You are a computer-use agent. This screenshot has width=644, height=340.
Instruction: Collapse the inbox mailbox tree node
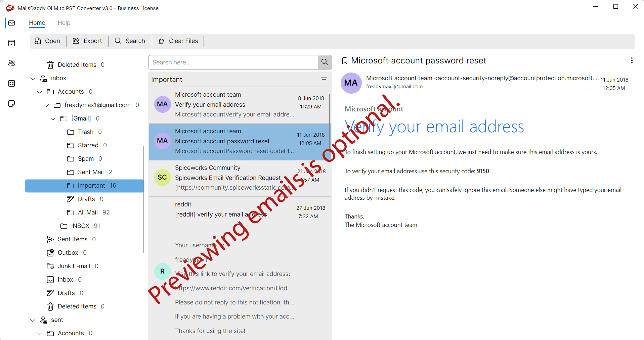(x=33, y=78)
